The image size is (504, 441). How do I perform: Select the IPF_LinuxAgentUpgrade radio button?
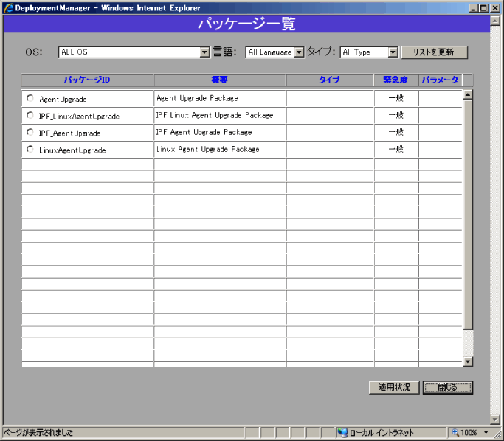[x=30, y=115]
